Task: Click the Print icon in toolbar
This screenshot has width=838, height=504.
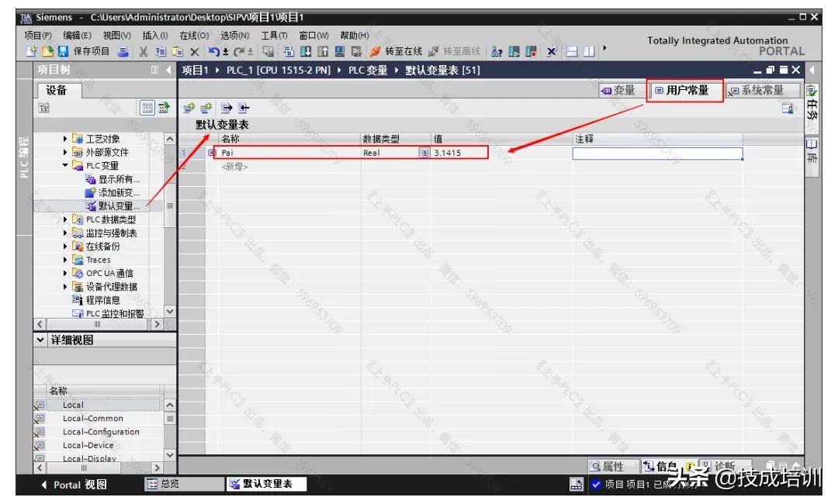Action: point(123,51)
